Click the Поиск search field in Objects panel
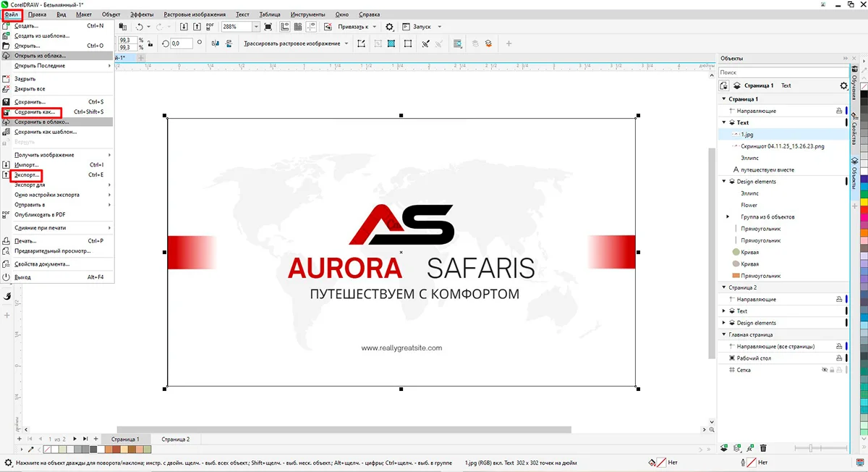 (x=781, y=72)
